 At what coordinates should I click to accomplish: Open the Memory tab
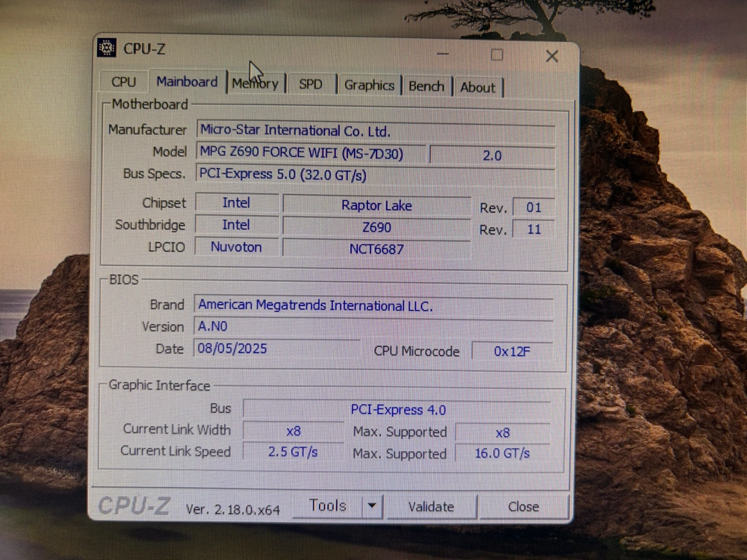[x=255, y=84]
